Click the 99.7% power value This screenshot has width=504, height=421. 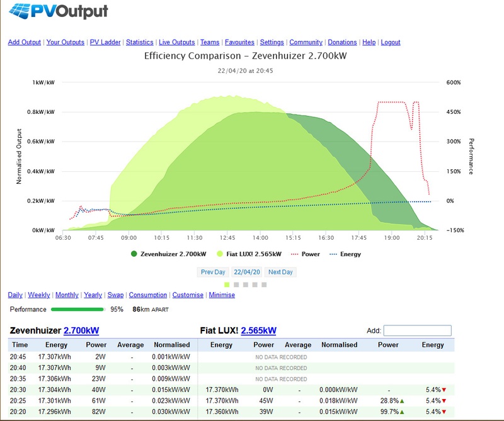(389, 412)
